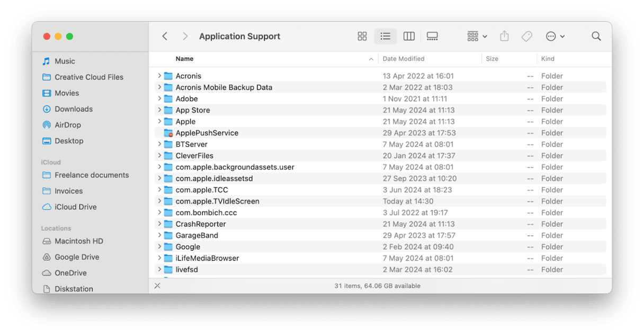Switch to column view
The image size is (644, 336).
[x=409, y=37]
